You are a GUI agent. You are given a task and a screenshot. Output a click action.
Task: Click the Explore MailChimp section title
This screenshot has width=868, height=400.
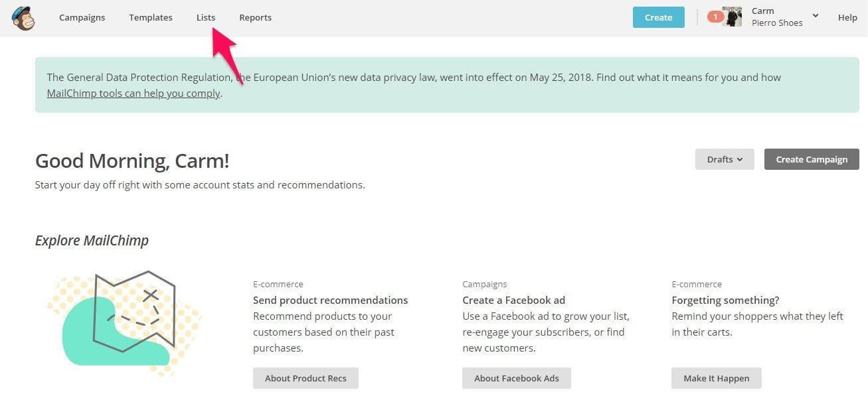click(x=92, y=240)
